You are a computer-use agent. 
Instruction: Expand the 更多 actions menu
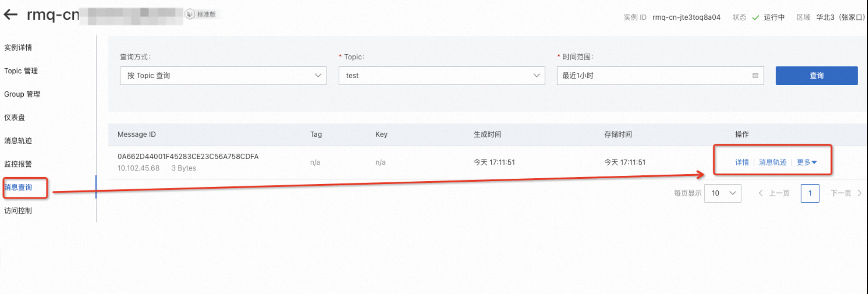[807, 162]
